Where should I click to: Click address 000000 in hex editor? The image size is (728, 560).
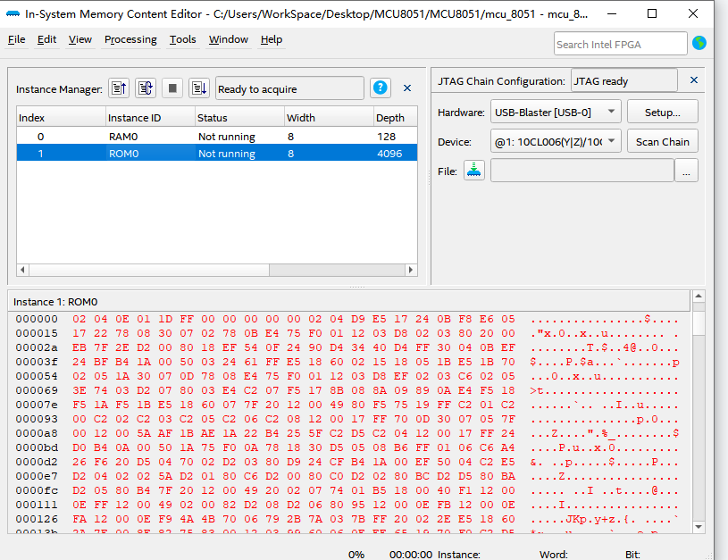[x=37, y=319]
